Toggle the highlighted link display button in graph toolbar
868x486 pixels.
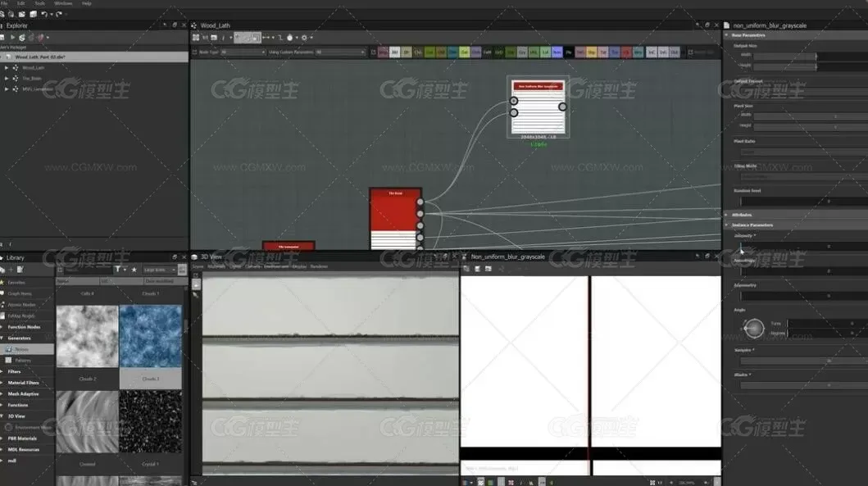[247, 38]
